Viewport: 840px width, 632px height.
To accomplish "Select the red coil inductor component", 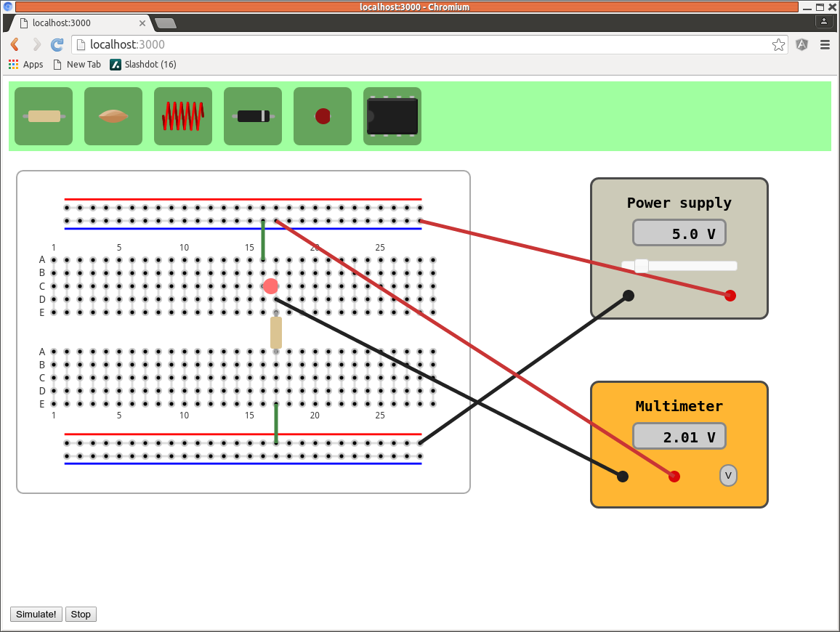I will (182, 116).
